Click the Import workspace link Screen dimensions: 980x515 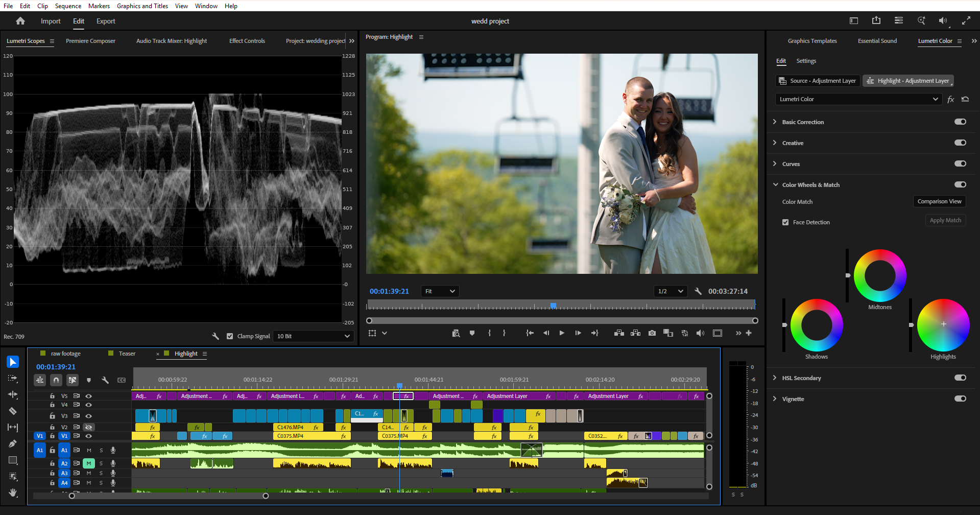(51, 21)
